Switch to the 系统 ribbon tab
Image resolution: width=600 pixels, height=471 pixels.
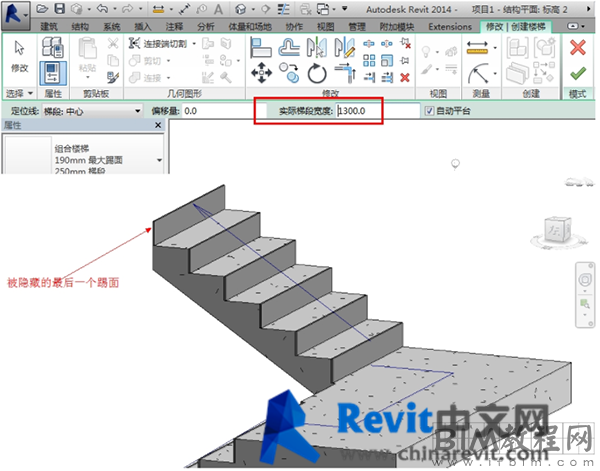click(x=111, y=26)
